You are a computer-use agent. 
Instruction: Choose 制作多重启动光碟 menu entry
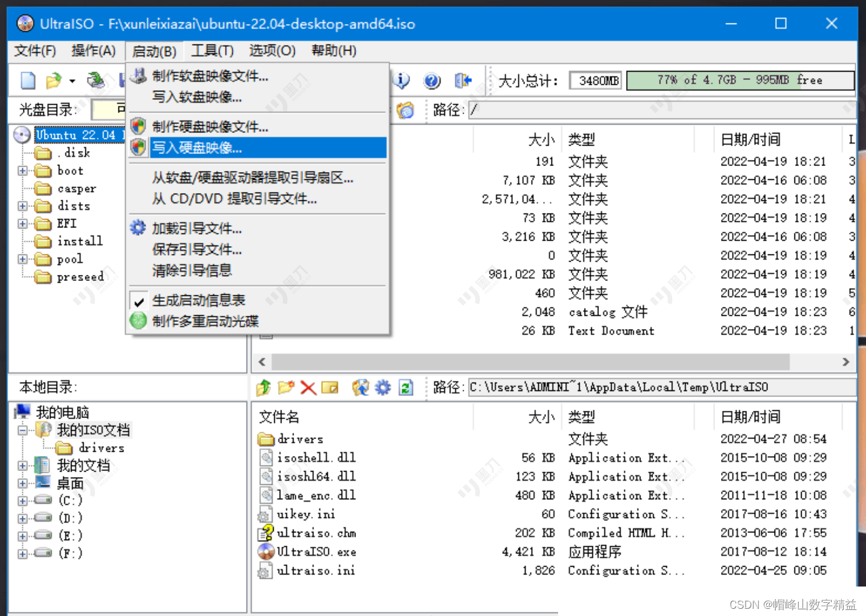pyautogui.click(x=257, y=321)
